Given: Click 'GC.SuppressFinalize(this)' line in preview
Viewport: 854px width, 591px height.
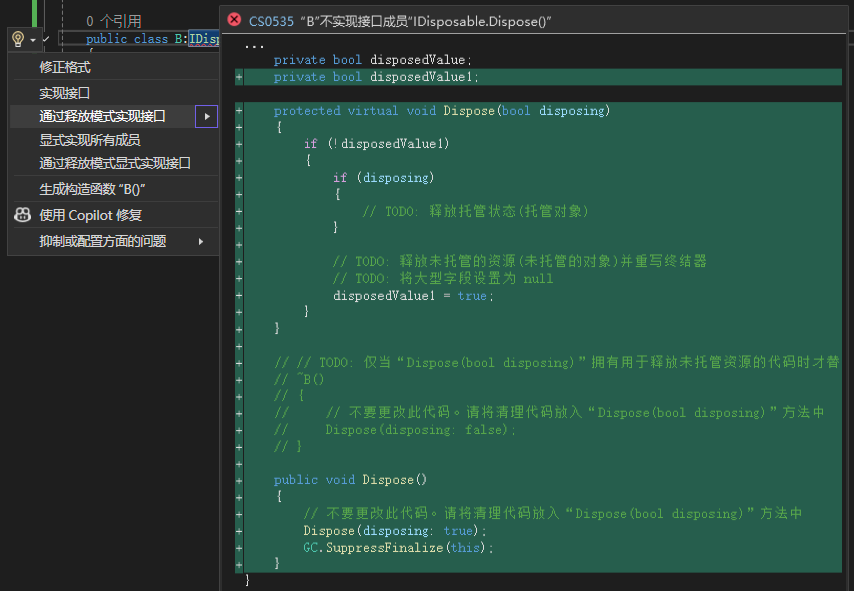Looking at the screenshot, I should (398, 548).
